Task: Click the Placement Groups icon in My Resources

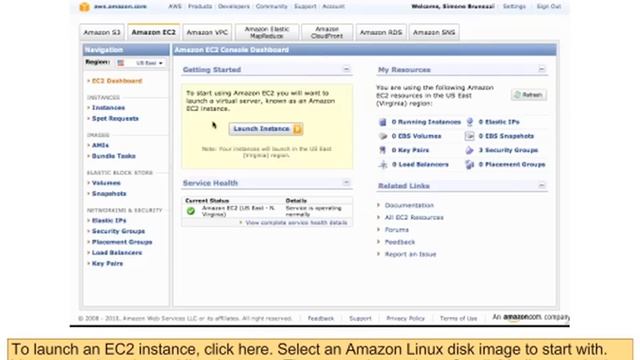Action: (470, 164)
